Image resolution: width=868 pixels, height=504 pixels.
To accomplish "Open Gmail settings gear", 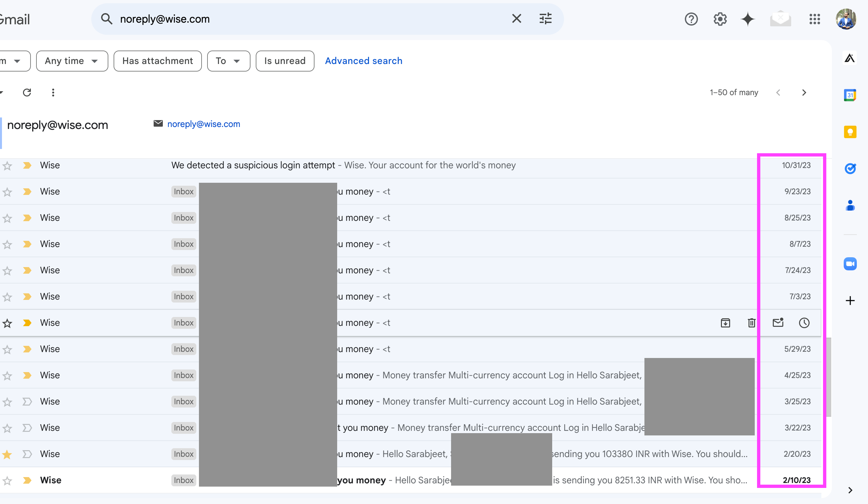I will pos(720,19).
